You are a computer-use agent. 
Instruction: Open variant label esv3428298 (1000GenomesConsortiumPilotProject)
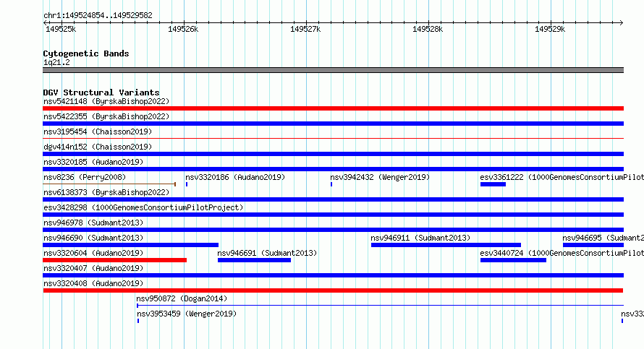(143, 207)
